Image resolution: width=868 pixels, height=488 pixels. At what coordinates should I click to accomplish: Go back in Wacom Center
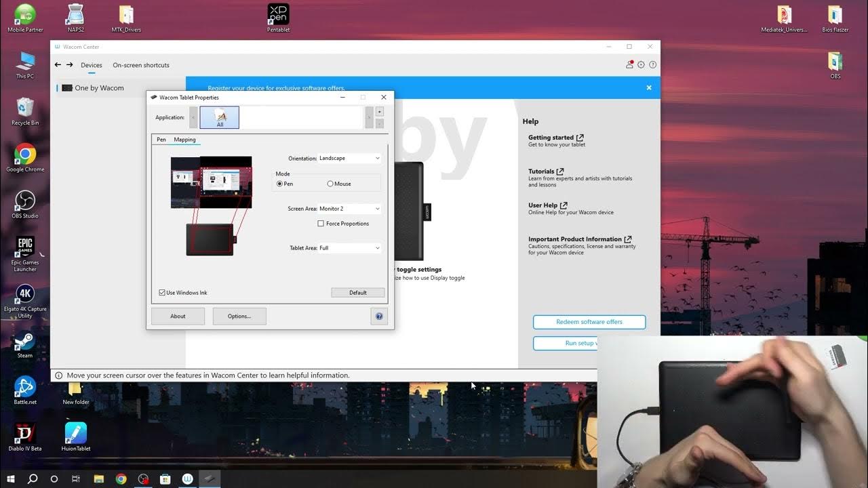pyautogui.click(x=58, y=65)
